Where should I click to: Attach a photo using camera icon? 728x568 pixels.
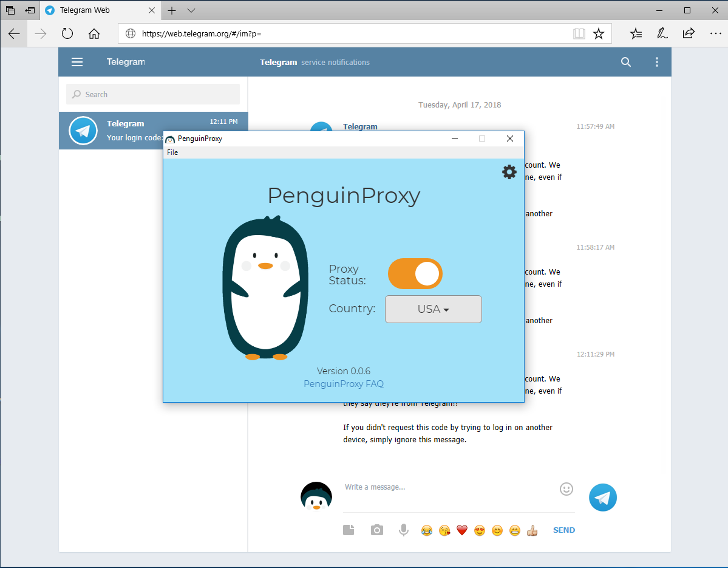point(377,530)
